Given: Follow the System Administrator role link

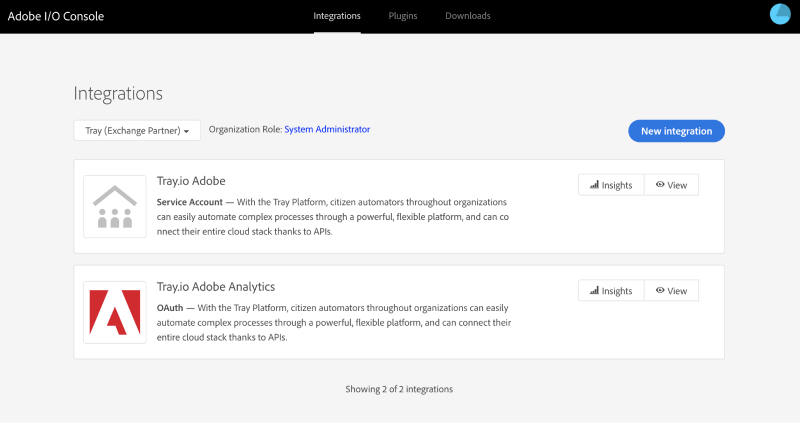Looking at the screenshot, I should point(327,129).
